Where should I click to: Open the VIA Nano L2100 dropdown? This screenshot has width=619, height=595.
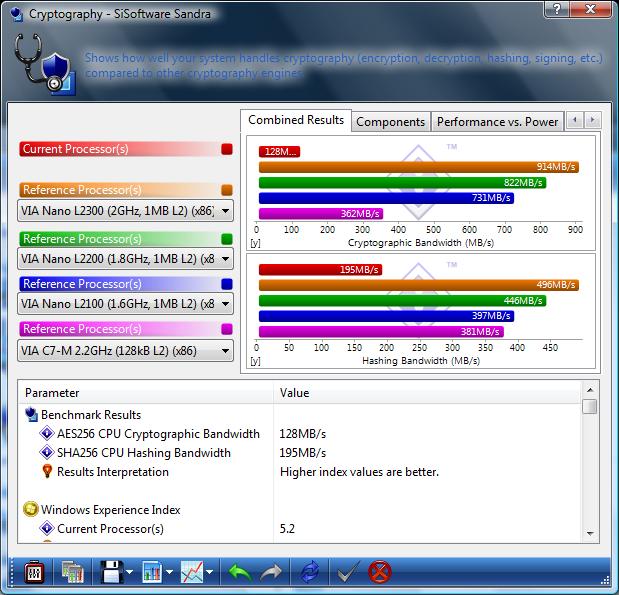[x=126, y=304]
